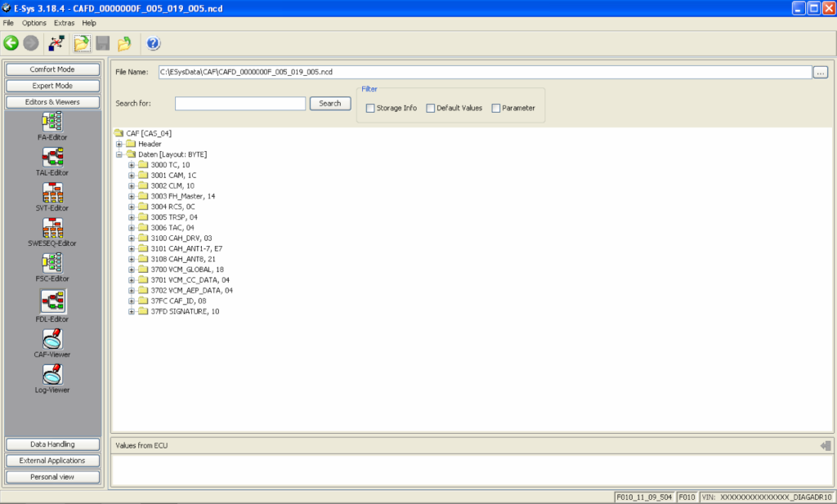Click the first Open folder toolbar icon
The width and height of the screenshot is (837, 504).
82,43
